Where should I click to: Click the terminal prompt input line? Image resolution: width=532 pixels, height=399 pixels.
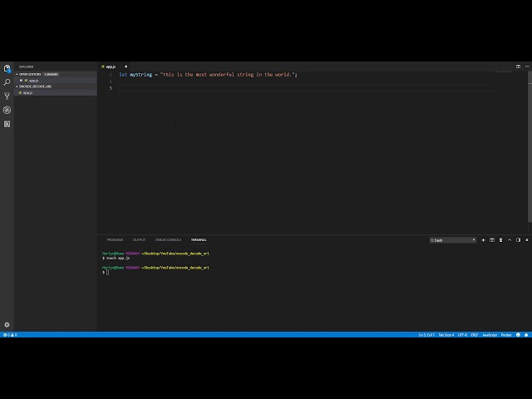[107, 272]
